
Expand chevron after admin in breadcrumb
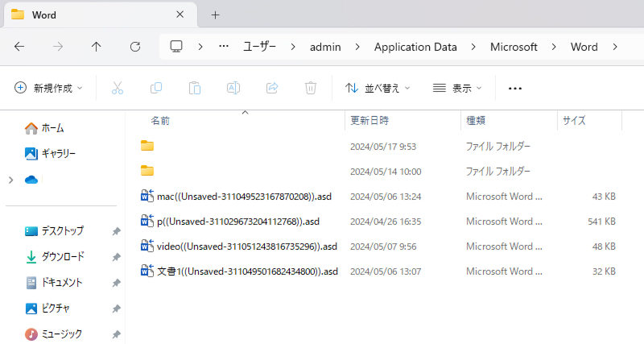click(357, 47)
